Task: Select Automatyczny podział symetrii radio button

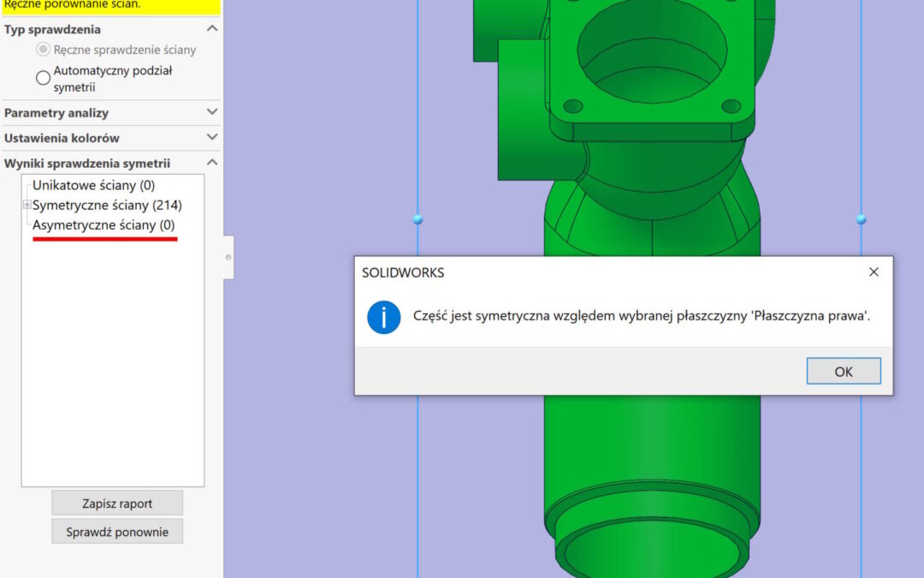Action: (43, 78)
